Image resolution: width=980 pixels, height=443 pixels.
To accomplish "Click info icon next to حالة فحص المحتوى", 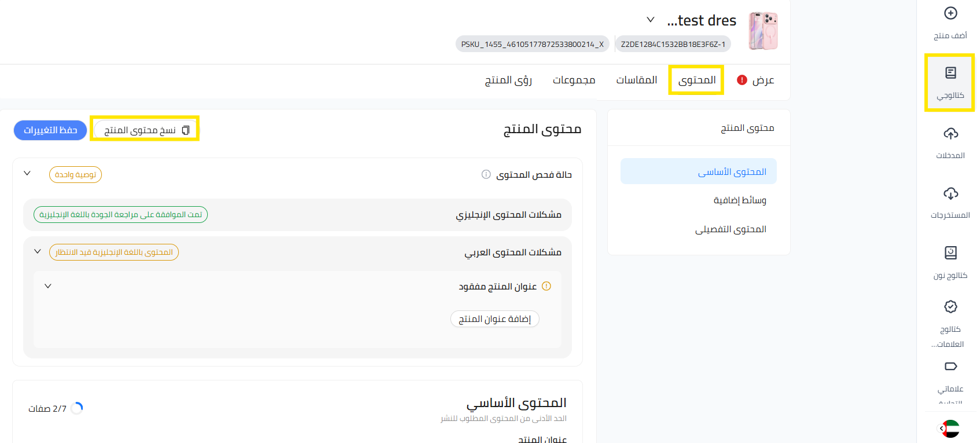I will click(486, 174).
